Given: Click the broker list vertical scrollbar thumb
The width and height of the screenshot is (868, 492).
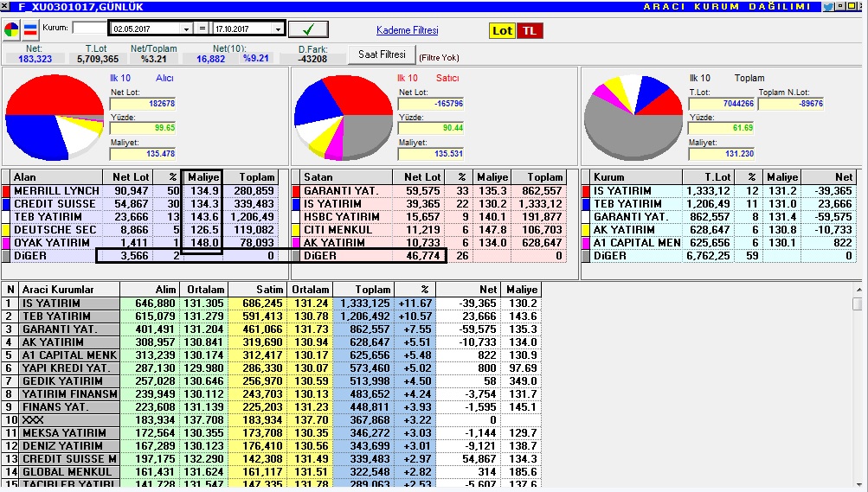Looking at the screenshot, I should tap(858, 304).
